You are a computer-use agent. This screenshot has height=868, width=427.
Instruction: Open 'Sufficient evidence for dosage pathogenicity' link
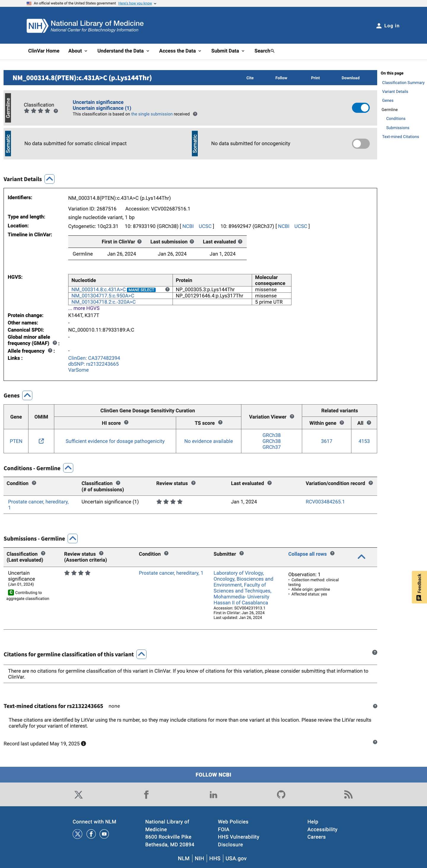115,441
